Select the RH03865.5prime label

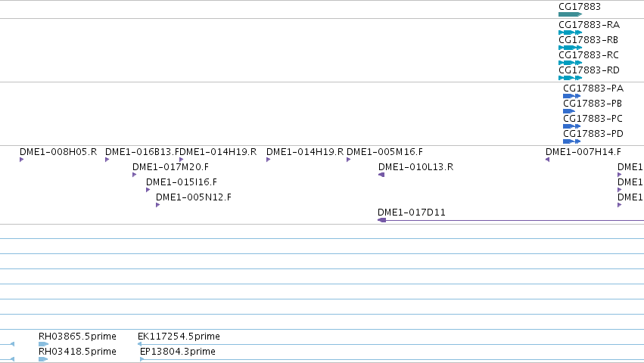tap(77, 337)
